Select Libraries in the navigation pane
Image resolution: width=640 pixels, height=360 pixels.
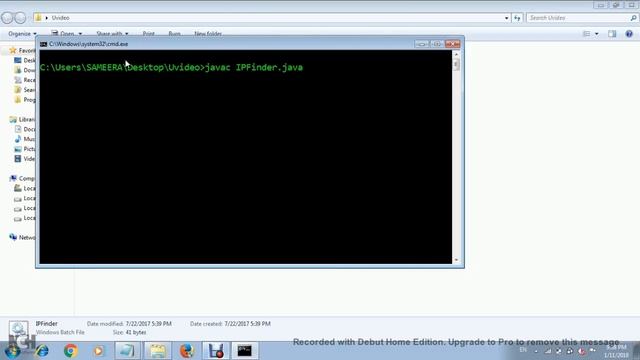click(x=22, y=120)
